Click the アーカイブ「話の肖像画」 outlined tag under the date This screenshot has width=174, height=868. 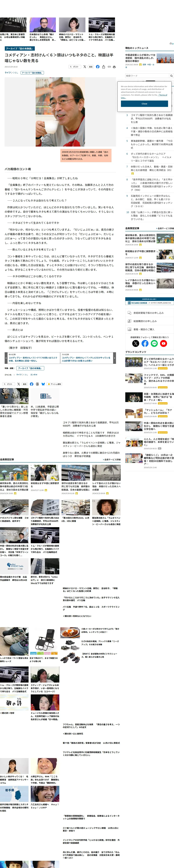click(32, 72)
